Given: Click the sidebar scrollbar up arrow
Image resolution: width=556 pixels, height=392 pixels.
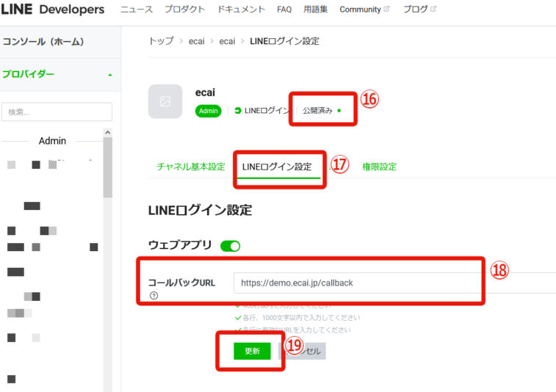Looking at the screenshot, I should click(x=108, y=132).
